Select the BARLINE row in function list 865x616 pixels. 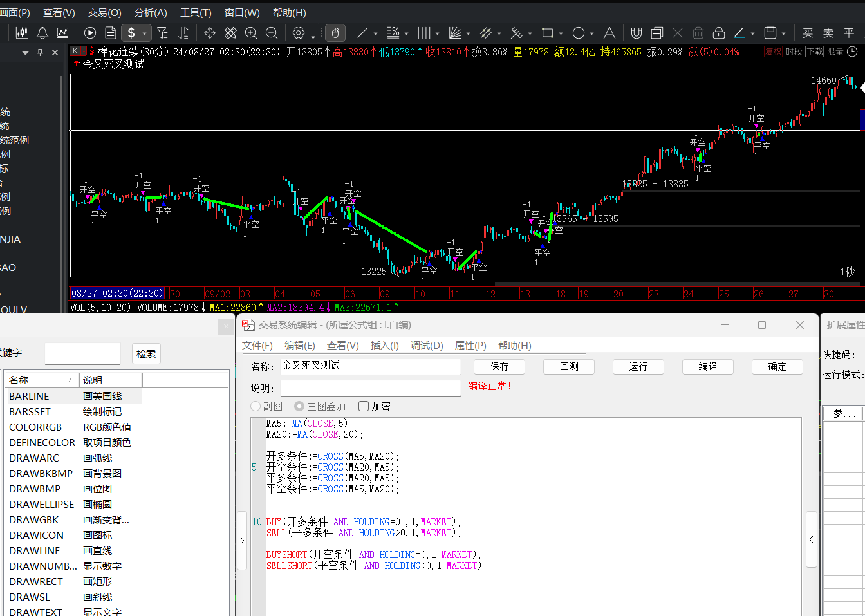(74, 396)
